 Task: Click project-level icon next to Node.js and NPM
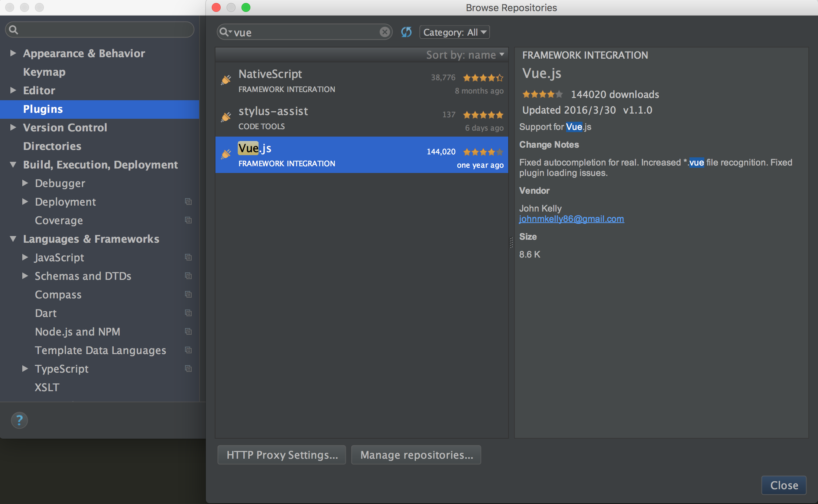tap(188, 331)
